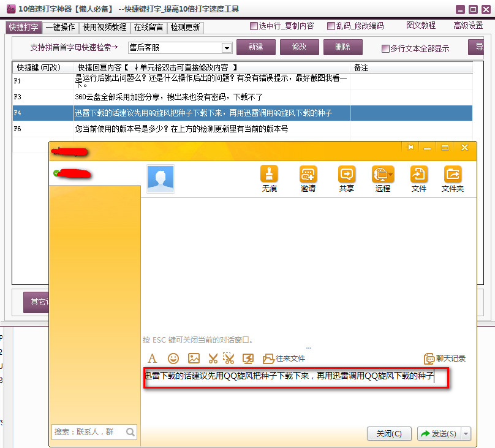This screenshot has height=448, width=495.
Task: Open the 共享 share icon
Action: (346, 174)
